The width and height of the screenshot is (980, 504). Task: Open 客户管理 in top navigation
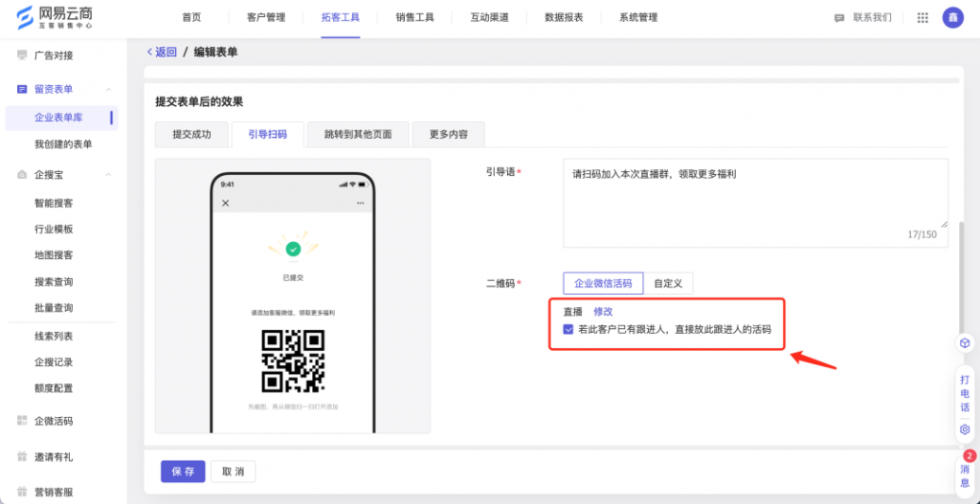pos(266,17)
